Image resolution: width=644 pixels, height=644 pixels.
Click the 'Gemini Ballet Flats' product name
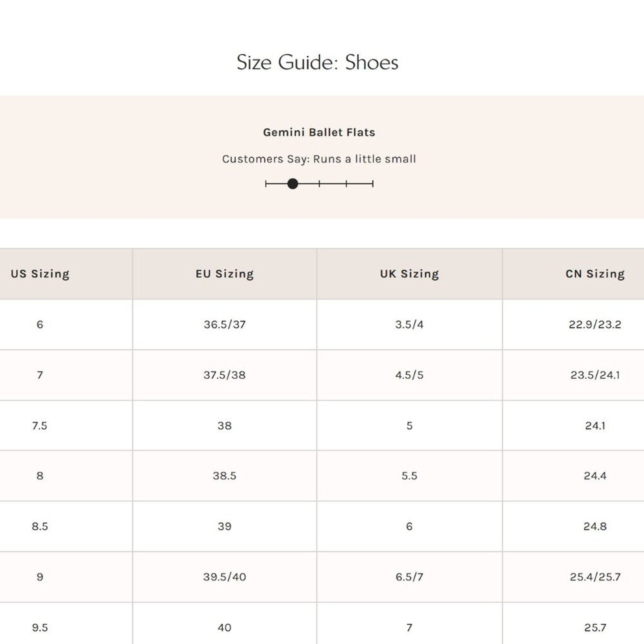(x=319, y=132)
